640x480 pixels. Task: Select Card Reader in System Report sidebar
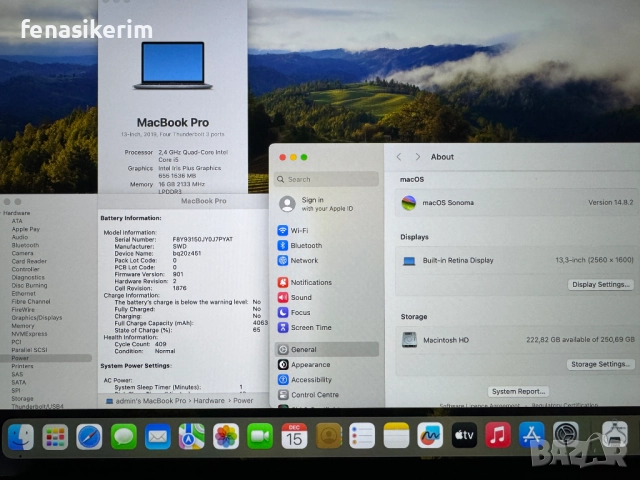point(29,261)
